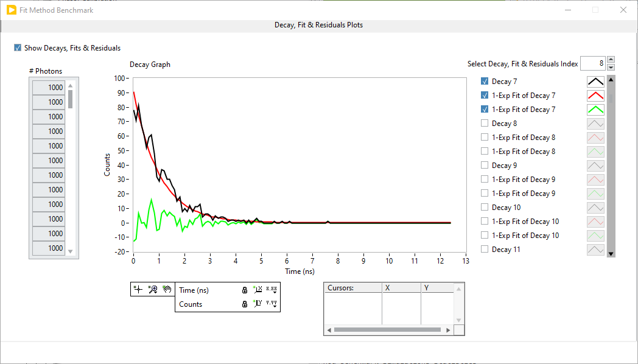Autoscale the Y axis once
Screen dimensions: 638x364
(x=258, y=303)
